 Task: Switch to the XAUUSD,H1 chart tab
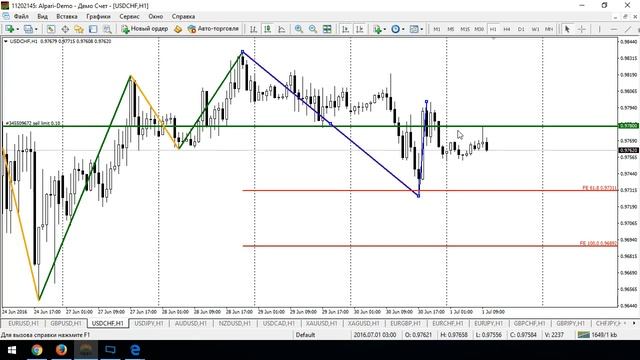[x=322, y=323]
